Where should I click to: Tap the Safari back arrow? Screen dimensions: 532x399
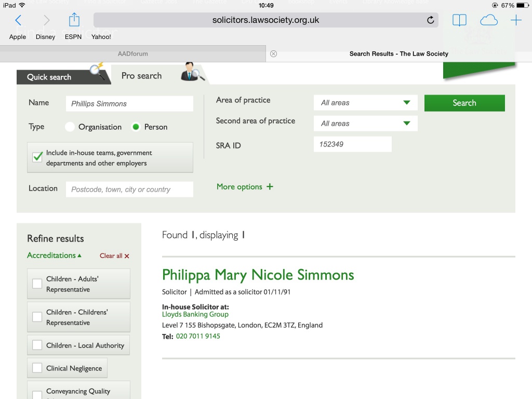(x=18, y=20)
